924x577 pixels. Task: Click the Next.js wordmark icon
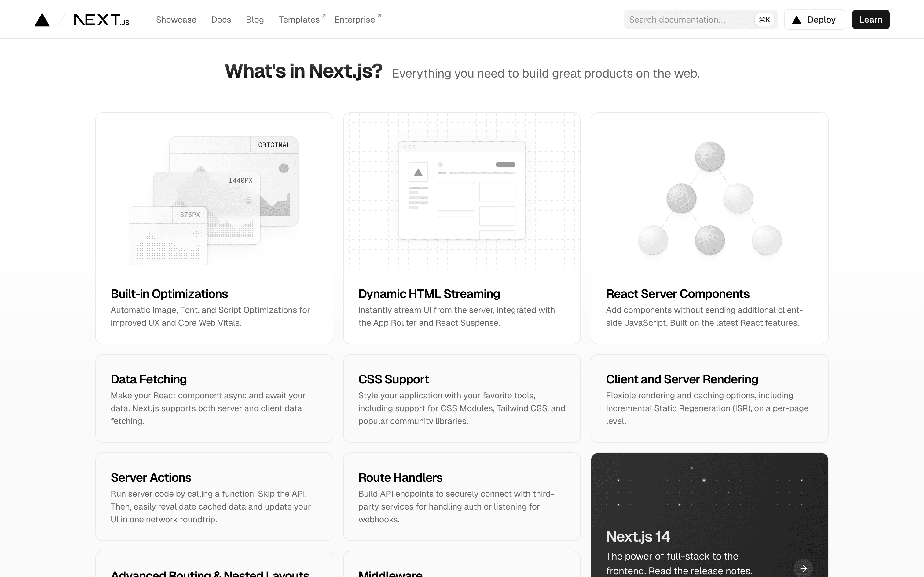102,19
